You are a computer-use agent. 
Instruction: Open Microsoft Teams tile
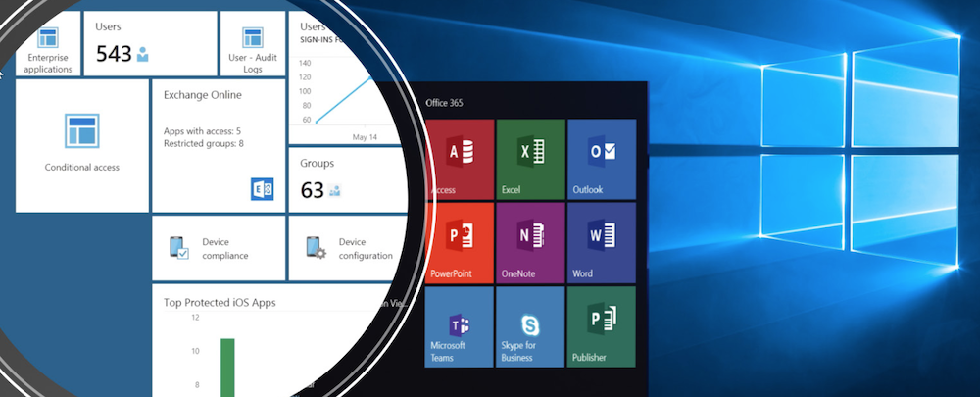pos(460,325)
